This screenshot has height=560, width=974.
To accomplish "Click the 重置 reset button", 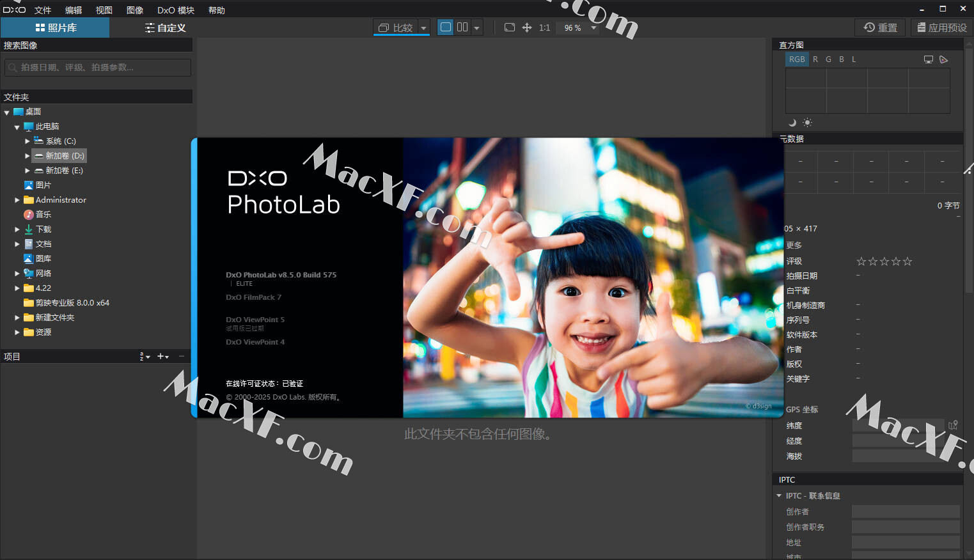I will (x=881, y=27).
